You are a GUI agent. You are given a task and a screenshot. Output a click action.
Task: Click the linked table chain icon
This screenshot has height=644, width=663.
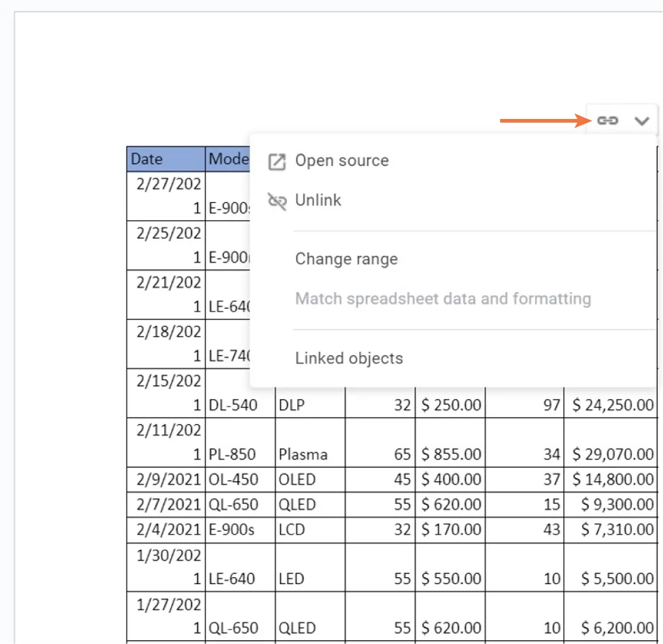tap(609, 120)
